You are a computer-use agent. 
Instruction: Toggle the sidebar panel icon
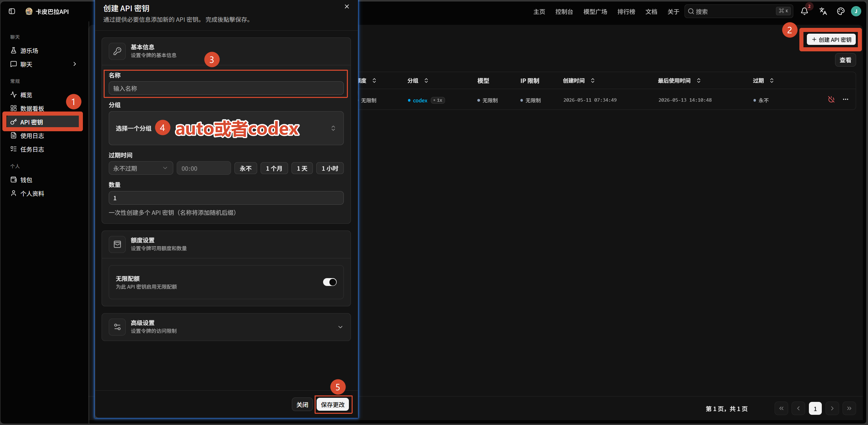(12, 11)
